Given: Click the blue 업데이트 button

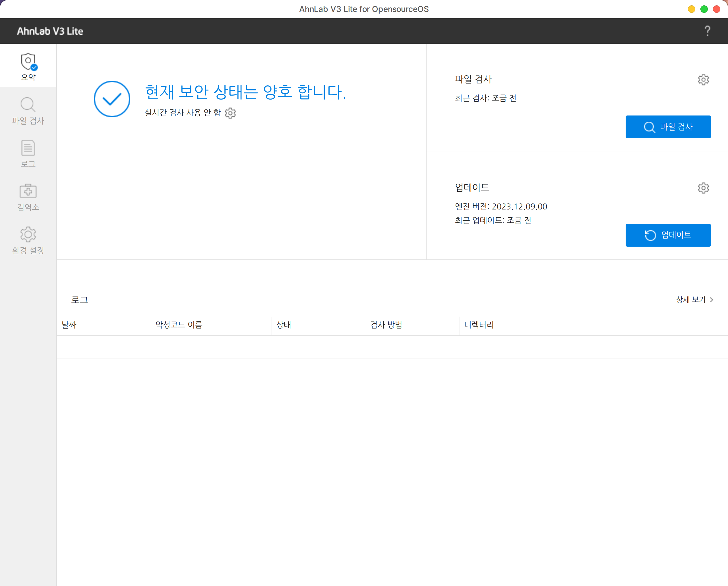Looking at the screenshot, I should coord(668,235).
